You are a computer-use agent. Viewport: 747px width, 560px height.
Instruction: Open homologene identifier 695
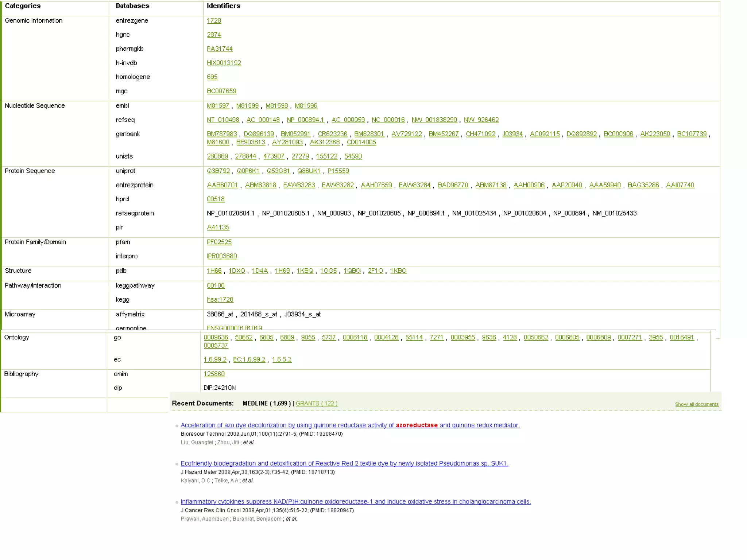(x=212, y=77)
